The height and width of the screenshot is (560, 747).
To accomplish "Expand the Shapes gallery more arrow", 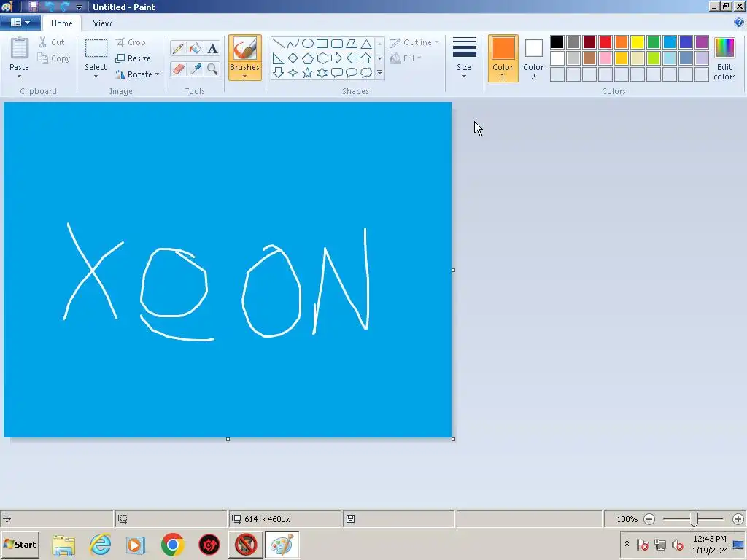I will 379,73.
